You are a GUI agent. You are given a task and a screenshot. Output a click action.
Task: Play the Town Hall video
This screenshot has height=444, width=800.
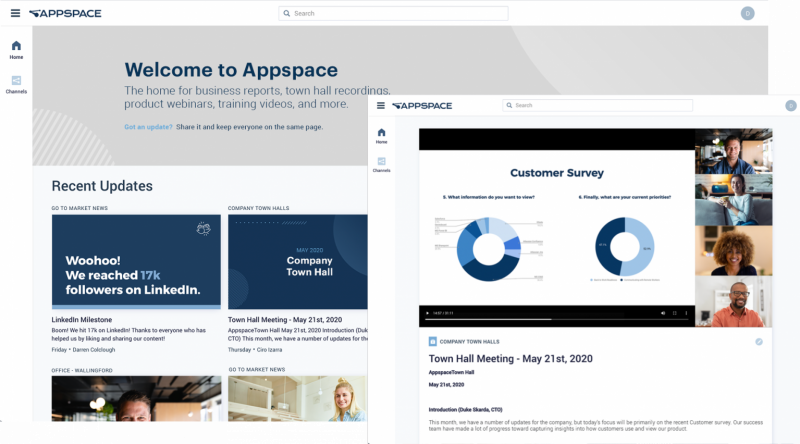[x=427, y=313]
